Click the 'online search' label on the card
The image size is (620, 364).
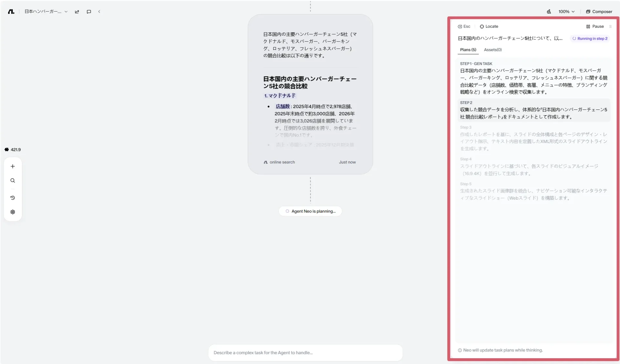point(279,162)
